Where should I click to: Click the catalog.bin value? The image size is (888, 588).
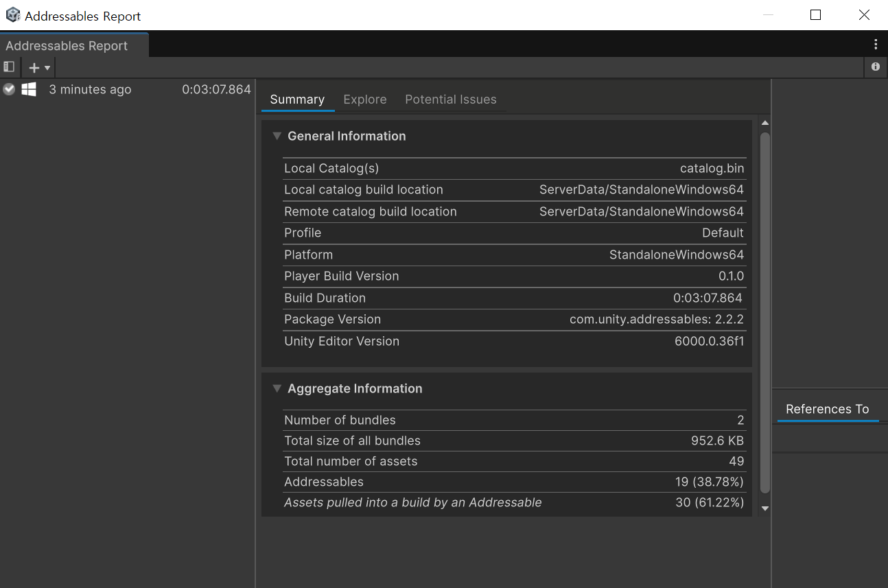pos(712,168)
